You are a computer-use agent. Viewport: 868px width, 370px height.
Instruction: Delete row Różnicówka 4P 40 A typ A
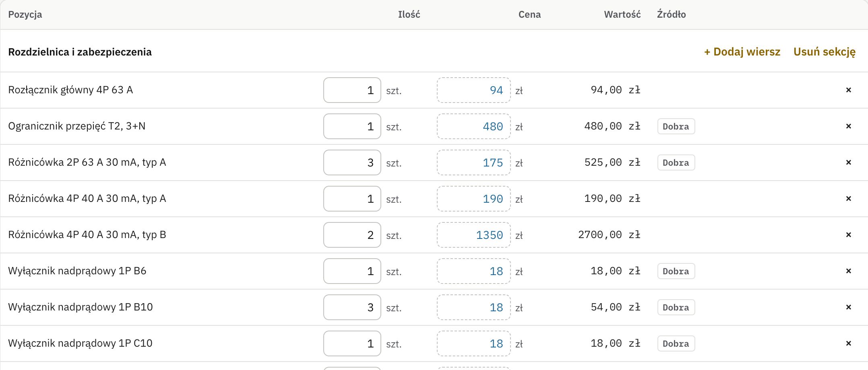click(848, 199)
